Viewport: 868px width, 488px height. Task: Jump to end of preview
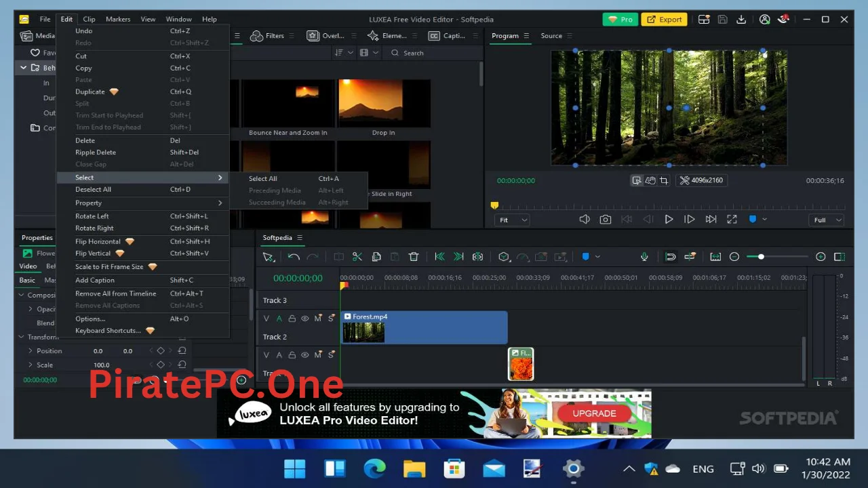click(x=711, y=220)
